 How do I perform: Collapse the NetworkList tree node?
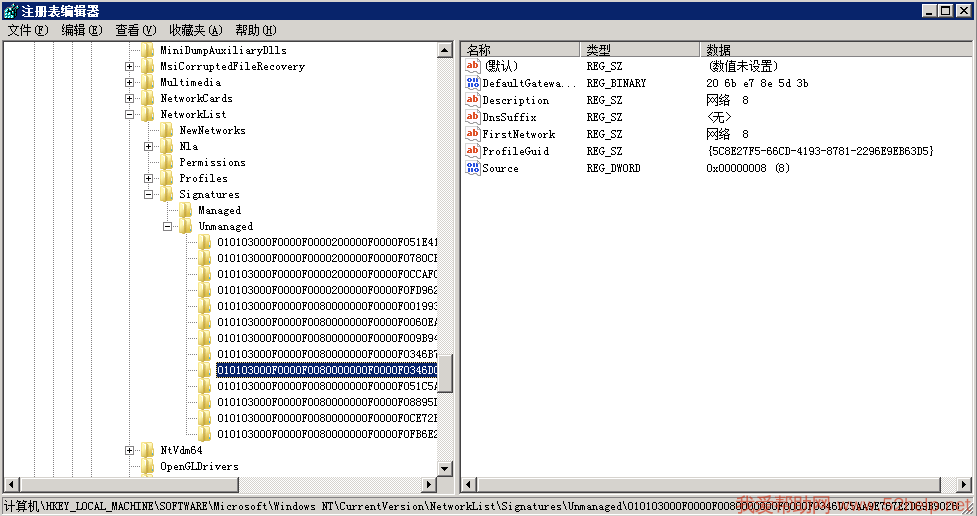click(x=130, y=114)
